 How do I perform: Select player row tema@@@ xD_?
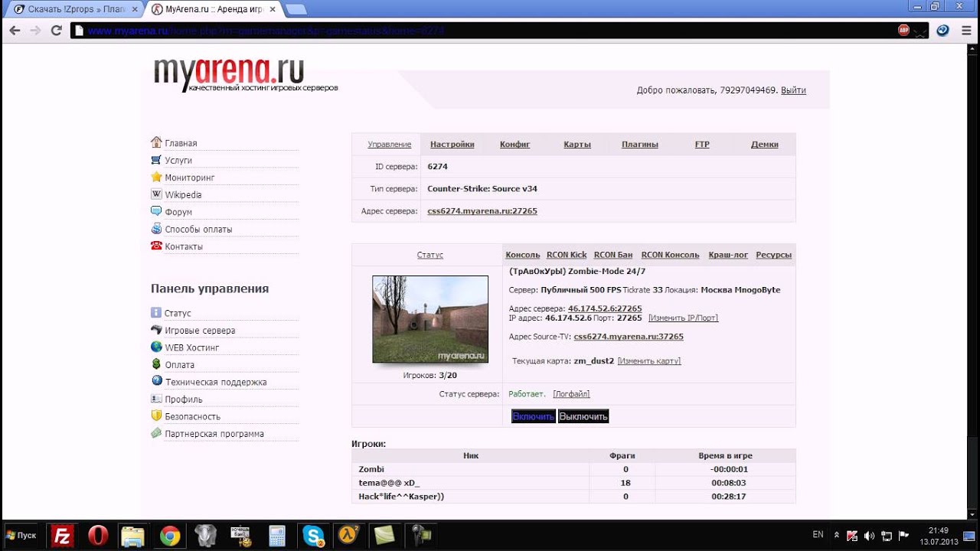(573, 483)
